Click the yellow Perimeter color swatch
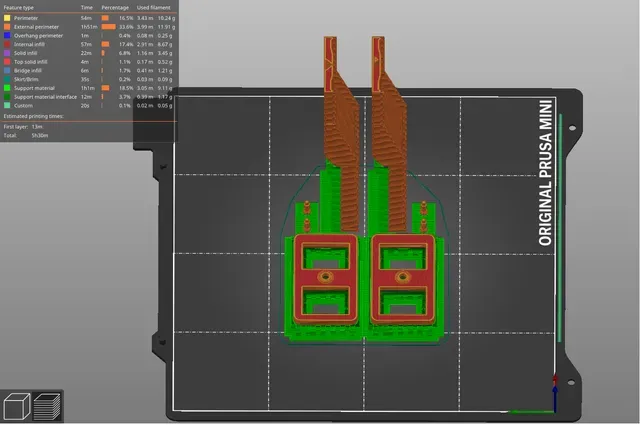The height and width of the screenshot is (425, 640). (7, 18)
